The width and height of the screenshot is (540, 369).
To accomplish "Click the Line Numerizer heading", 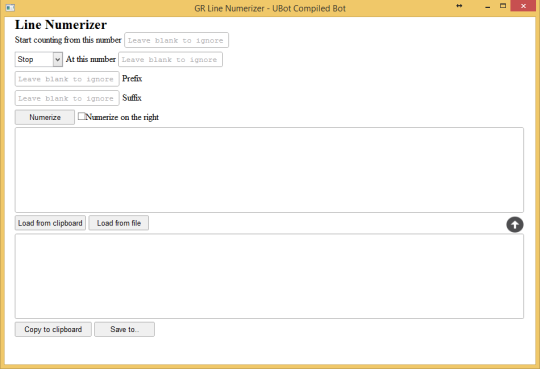I will 61,24.
